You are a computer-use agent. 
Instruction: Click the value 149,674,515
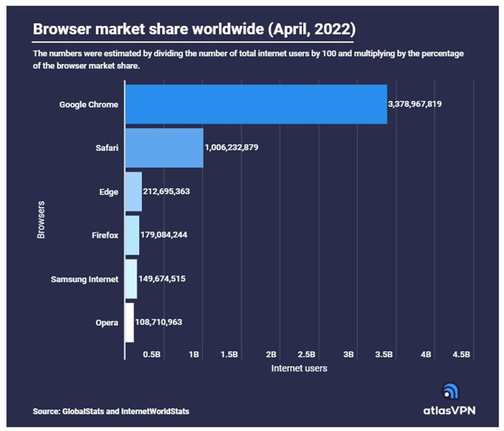coord(162,278)
